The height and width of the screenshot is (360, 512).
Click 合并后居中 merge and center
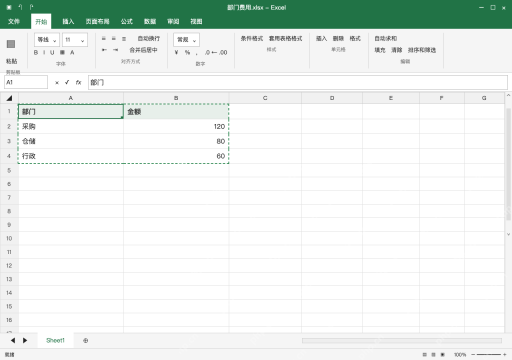(143, 50)
